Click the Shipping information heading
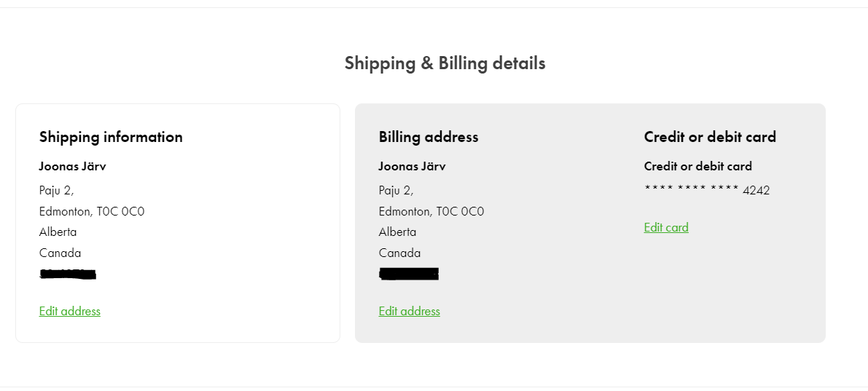 point(111,137)
